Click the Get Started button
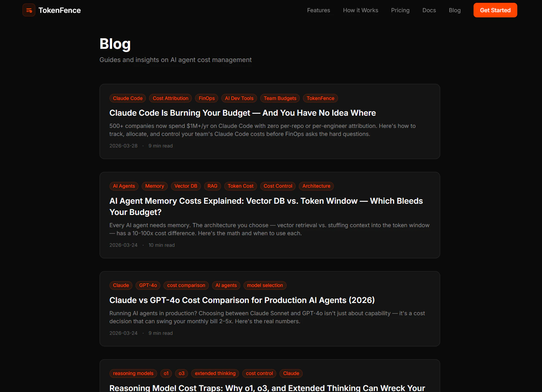Viewport: 542px width, 392px height. coord(495,10)
